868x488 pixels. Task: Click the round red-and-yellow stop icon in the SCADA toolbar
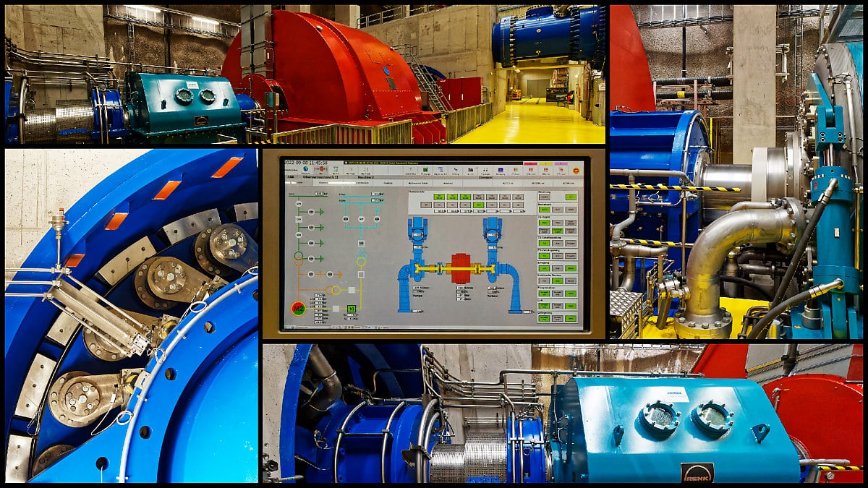point(576,171)
